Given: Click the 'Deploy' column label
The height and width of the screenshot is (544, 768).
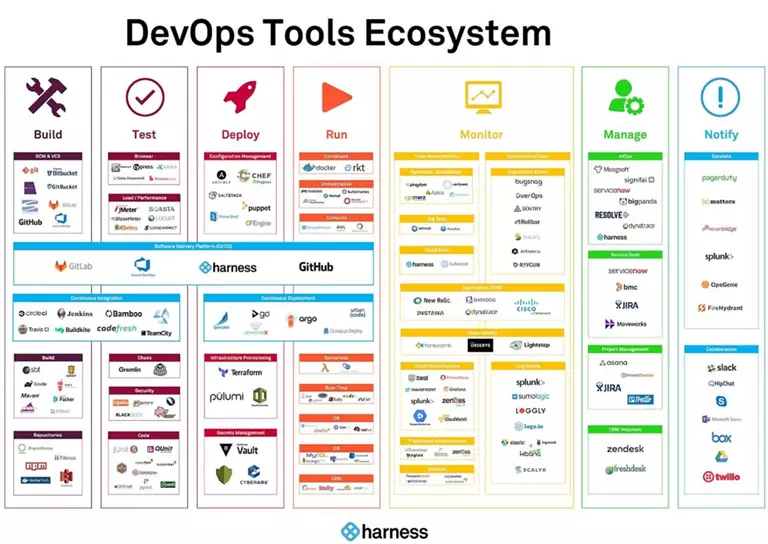Looking at the screenshot, I should [240, 134].
